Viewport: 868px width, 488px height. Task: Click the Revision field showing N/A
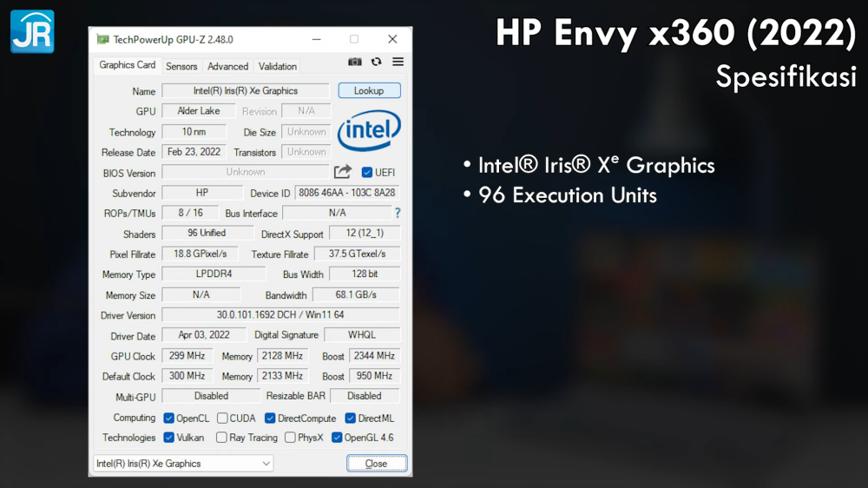306,111
